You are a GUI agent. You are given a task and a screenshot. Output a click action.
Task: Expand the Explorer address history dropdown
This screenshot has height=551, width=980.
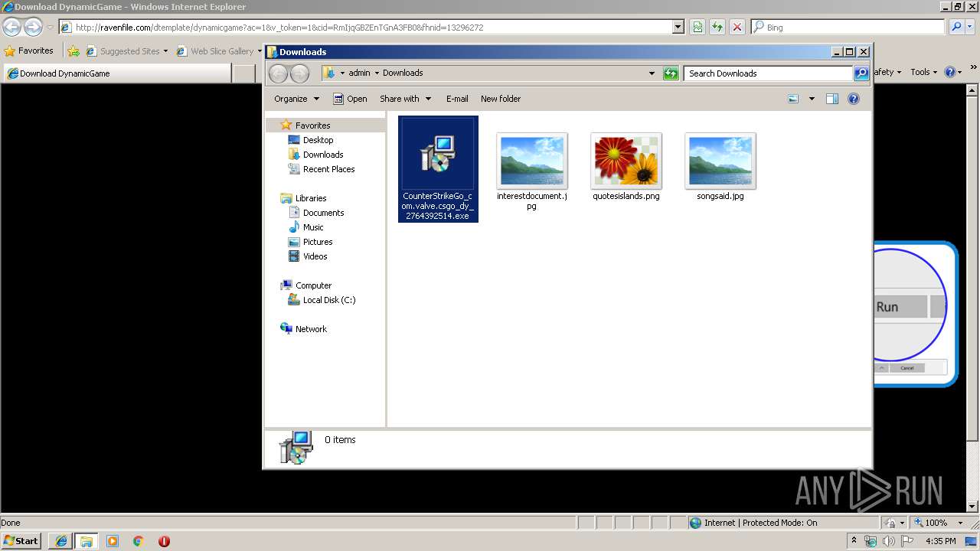point(652,73)
